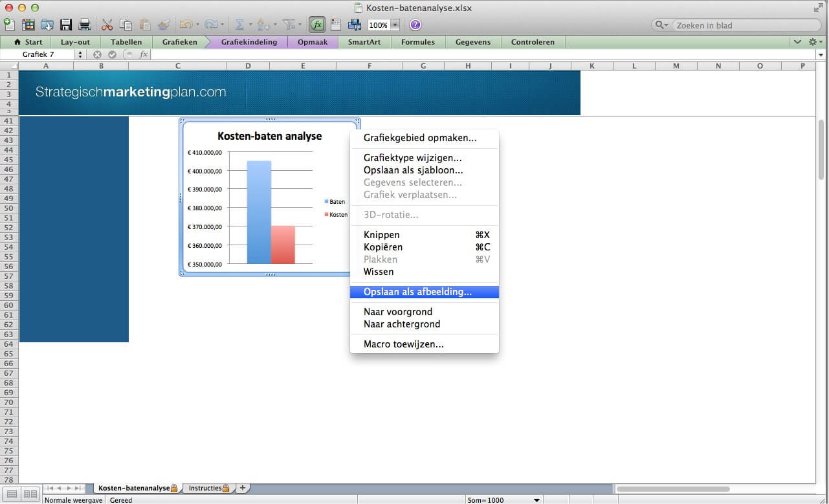Click the red Kosten chart bar
The height and width of the screenshot is (504, 829).
[283, 245]
